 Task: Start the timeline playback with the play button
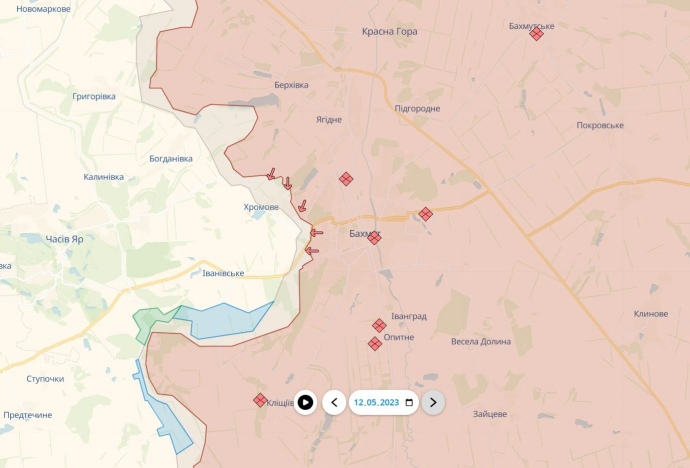click(305, 402)
